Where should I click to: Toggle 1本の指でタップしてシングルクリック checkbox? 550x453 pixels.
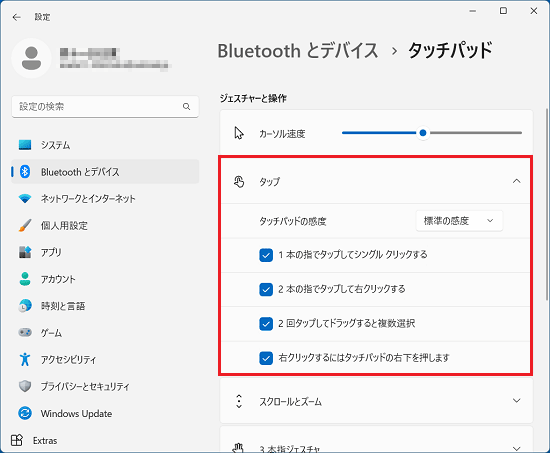coord(266,255)
